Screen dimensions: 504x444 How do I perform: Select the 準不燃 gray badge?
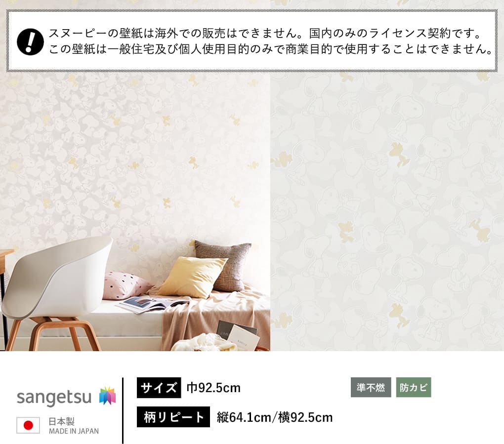click(371, 388)
